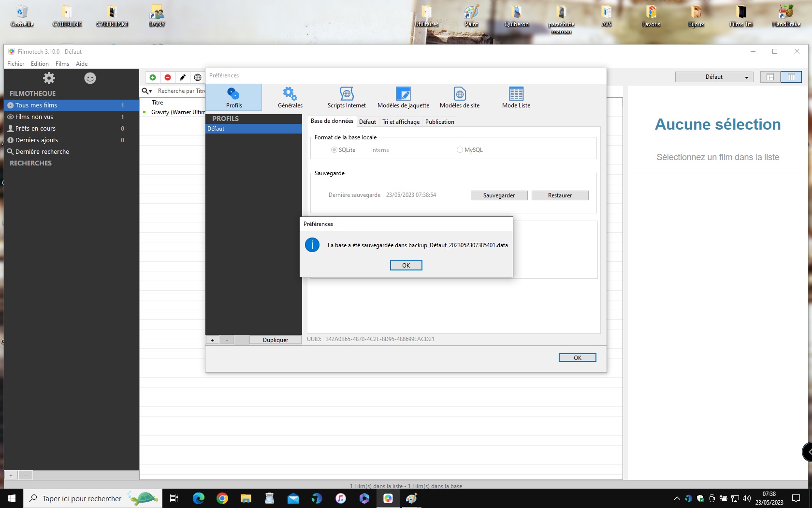Open Google Chrome from the taskbar

point(222,498)
